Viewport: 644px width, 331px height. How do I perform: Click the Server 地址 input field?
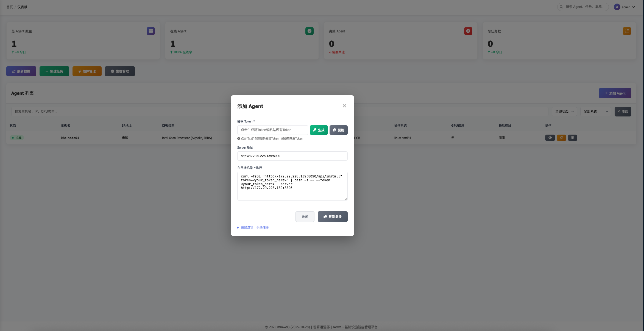coord(292,156)
